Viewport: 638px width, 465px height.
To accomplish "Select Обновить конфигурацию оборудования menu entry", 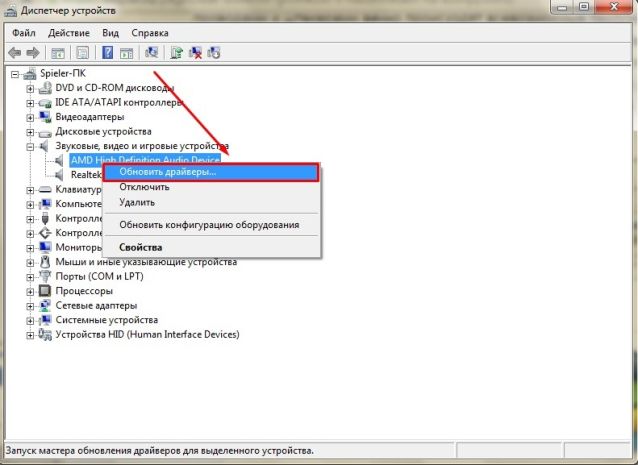I will [209, 225].
